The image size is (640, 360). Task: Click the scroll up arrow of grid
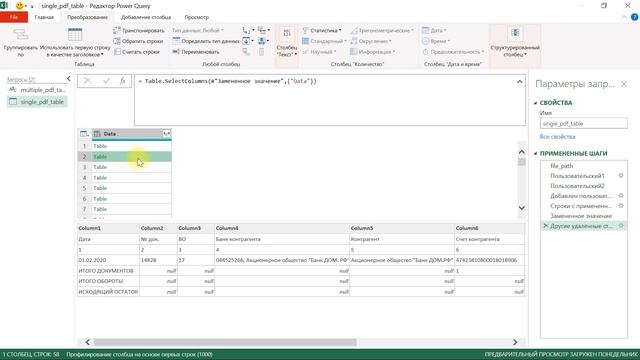point(522,152)
